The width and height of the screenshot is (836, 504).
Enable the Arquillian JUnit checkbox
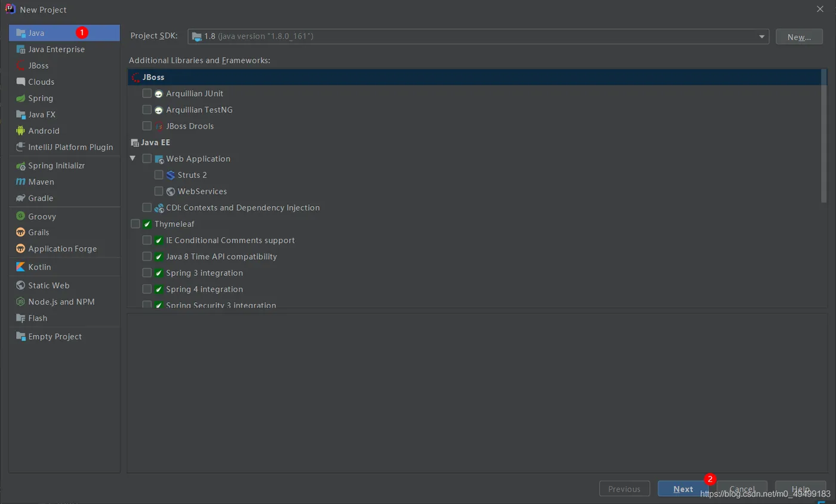coord(147,94)
